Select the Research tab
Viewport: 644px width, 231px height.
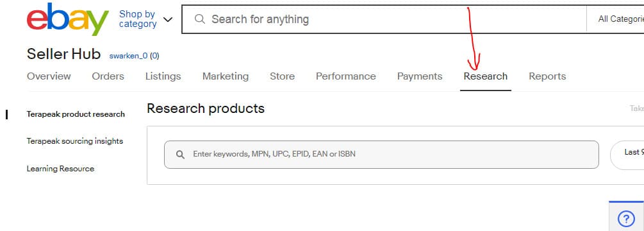(x=486, y=76)
